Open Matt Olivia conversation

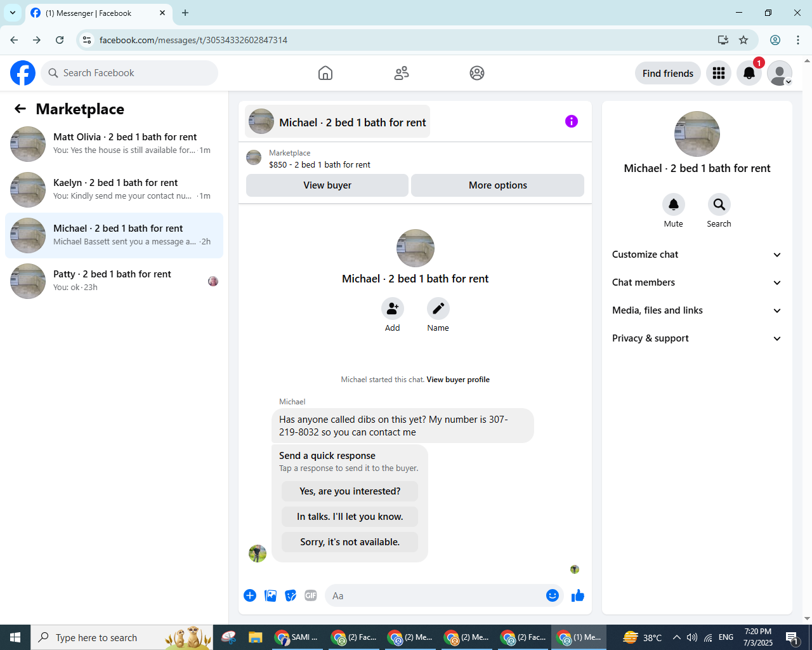point(114,144)
